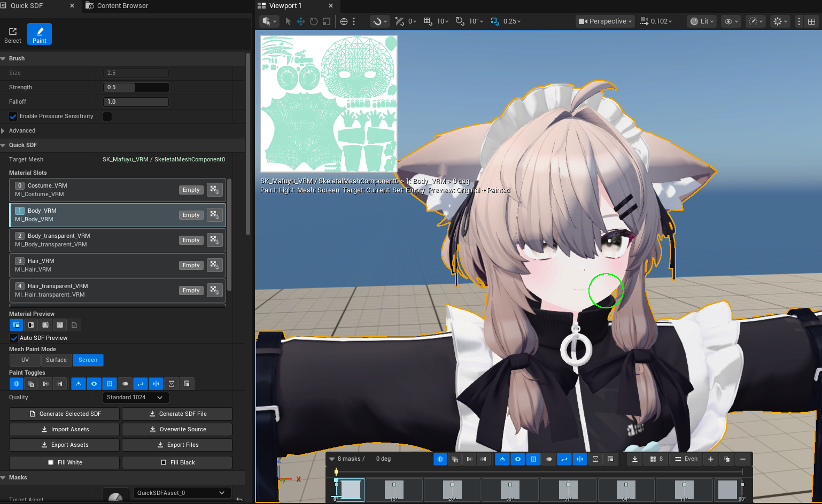Toggle the mirror symmetry paint toggle in left panel
Screen dimensions: 822x504
[x=156, y=384]
